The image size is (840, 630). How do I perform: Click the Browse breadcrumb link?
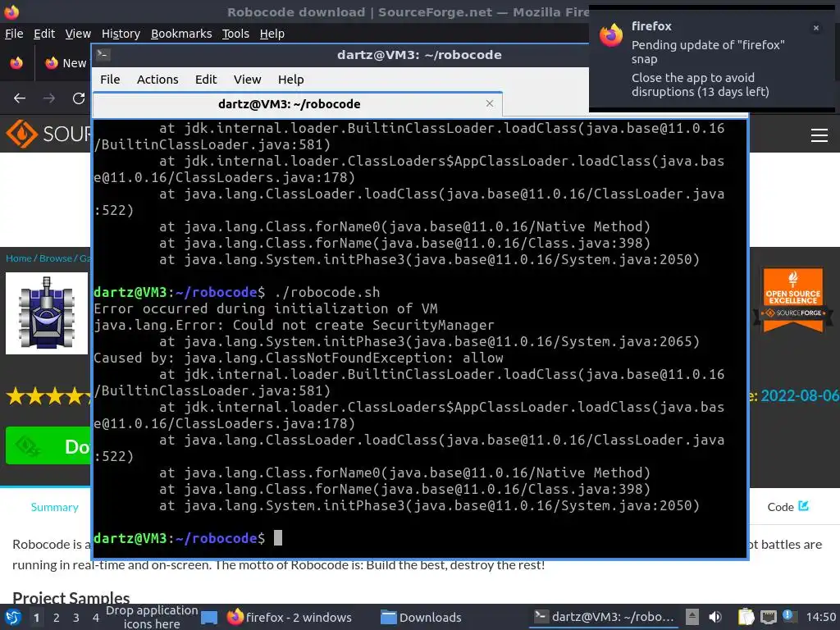tap(55, 258)
